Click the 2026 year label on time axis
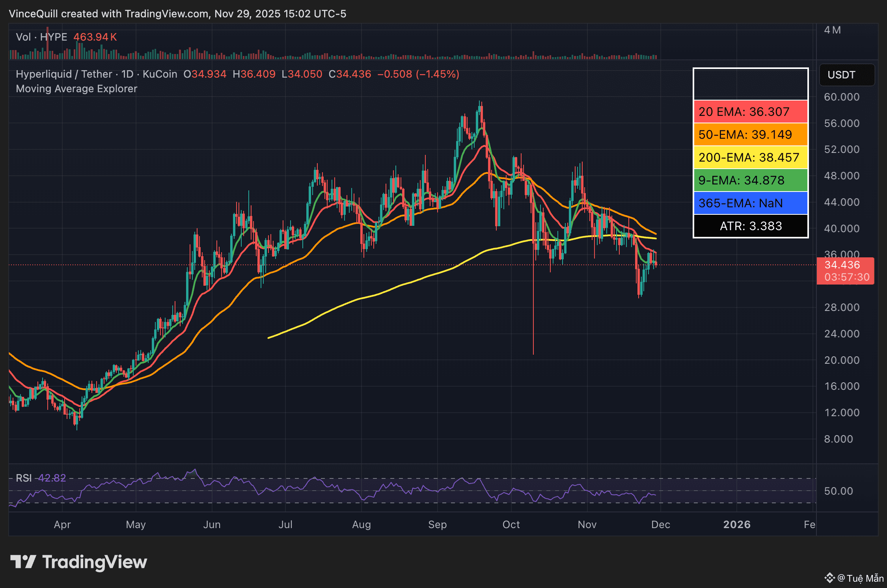This screenshot has width=887, height=588. coord(736,525)
